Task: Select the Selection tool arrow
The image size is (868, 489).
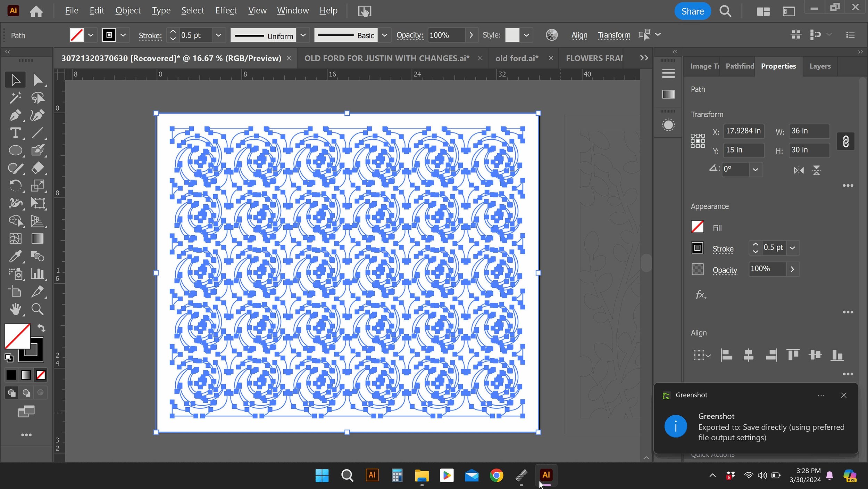Action: pyautogui.click(x=15, y=80)
